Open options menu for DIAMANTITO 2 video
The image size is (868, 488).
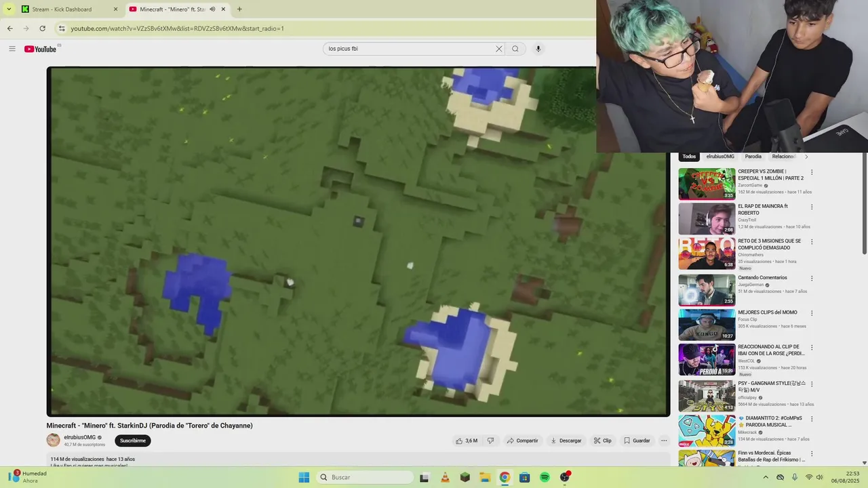(x=812, y=419)
